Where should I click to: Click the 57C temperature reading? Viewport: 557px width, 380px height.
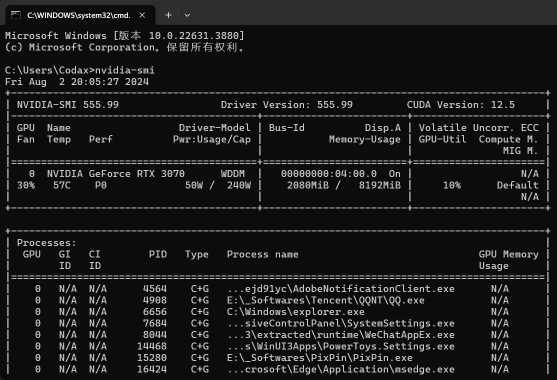[x=62, y=185]
